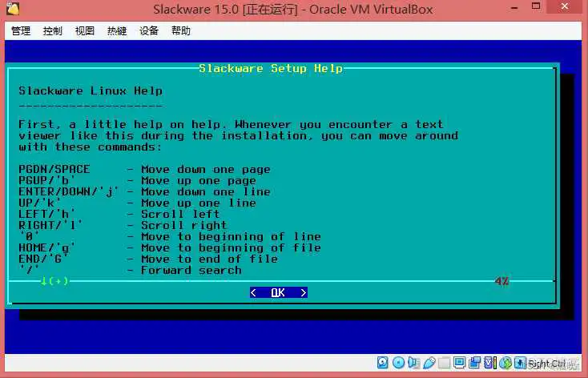Open the 控制 menu
The image size is (588, 378).
(53, 30)
